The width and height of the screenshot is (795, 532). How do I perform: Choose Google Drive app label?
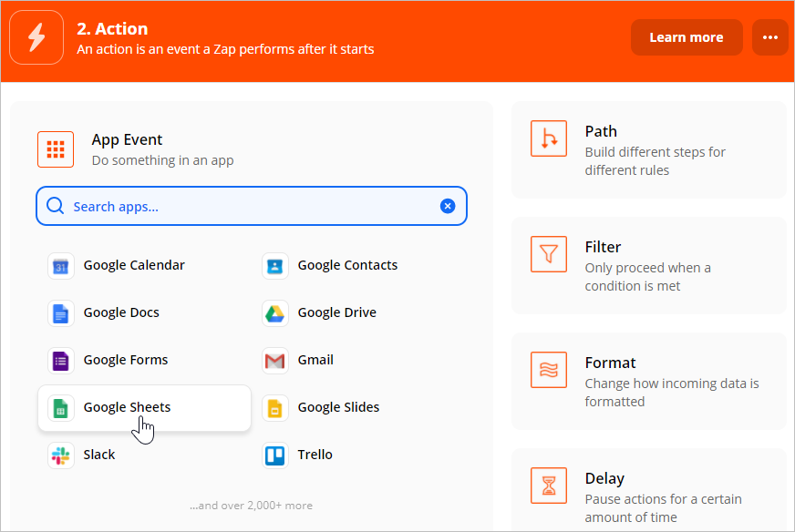pos(336,312)
